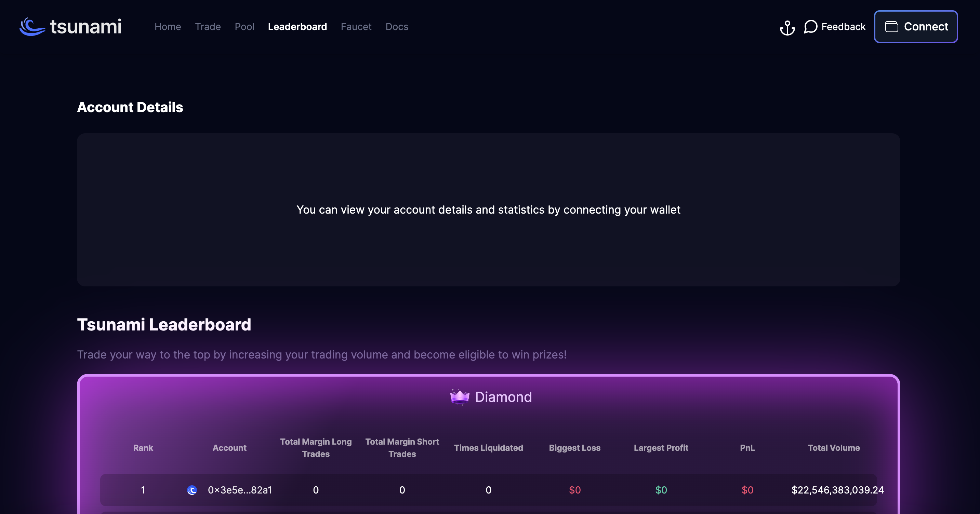The height and width of the screenshot is (514, 980).
Task: Click the Total Margin Short Trades header
Action: tap(402, 448)
